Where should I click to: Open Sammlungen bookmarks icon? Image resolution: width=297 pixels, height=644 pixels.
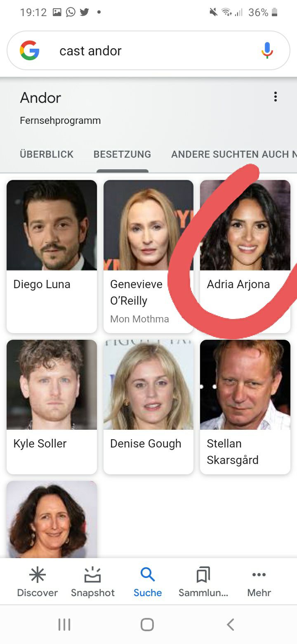203,575
